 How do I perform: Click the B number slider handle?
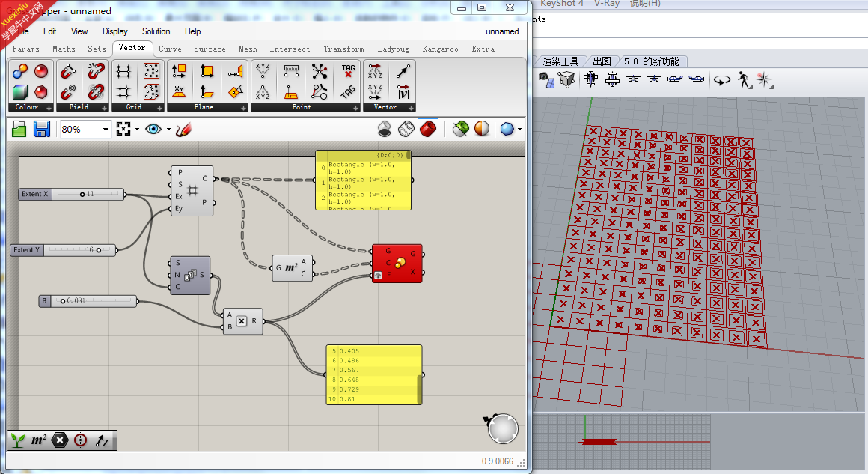[x=63, y=301]
